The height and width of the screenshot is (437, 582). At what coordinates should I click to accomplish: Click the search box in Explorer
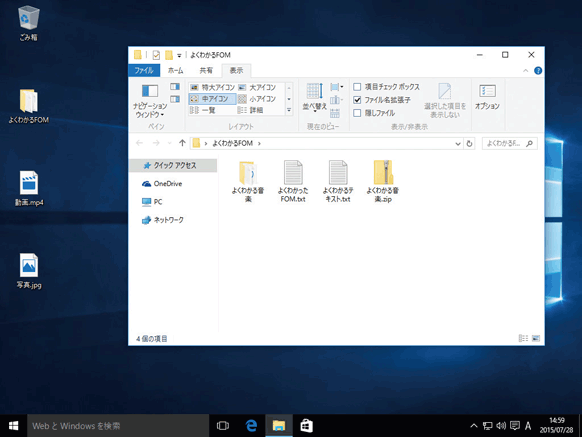(510, 143)
